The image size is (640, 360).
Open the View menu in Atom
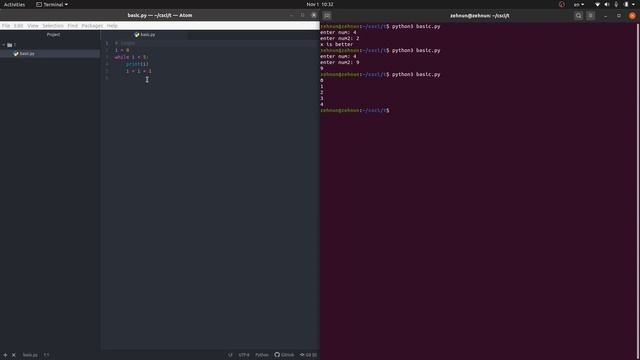coord(33,26)
